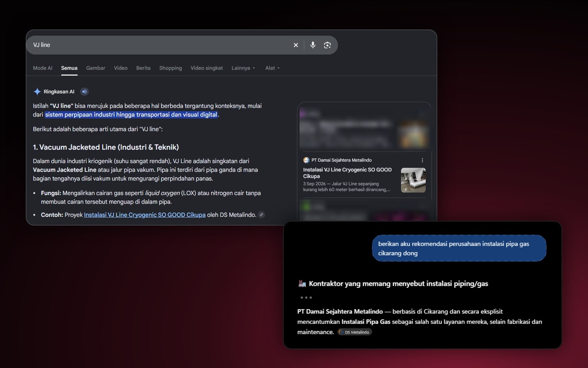Click the heading Vacuum Jacketed Line (Industri & Teknik)
Viewport: 588px width, 368px height.
[106, 147]
